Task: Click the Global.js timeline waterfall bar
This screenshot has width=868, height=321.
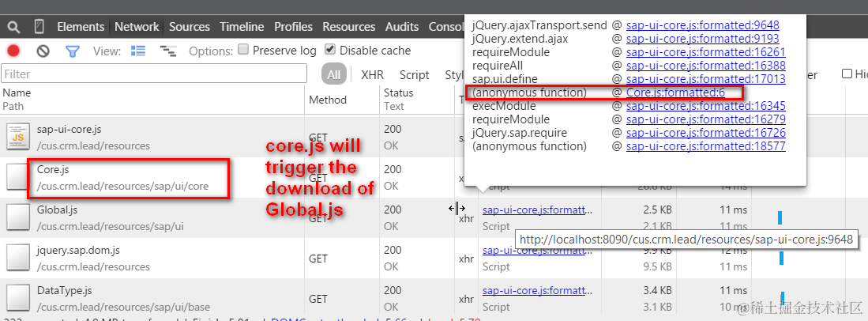Action: [x=780, y=217]
